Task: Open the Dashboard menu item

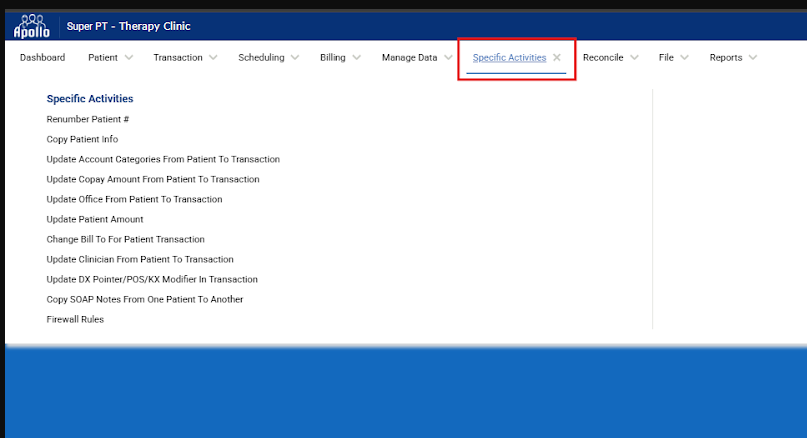Action: (x=42, y=58)
